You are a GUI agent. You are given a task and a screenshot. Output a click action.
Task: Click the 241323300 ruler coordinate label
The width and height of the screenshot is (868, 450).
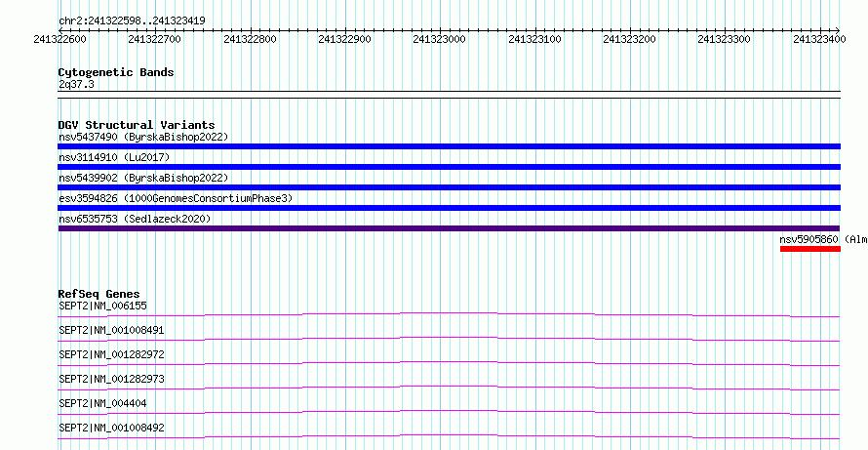tap(724, 39)
